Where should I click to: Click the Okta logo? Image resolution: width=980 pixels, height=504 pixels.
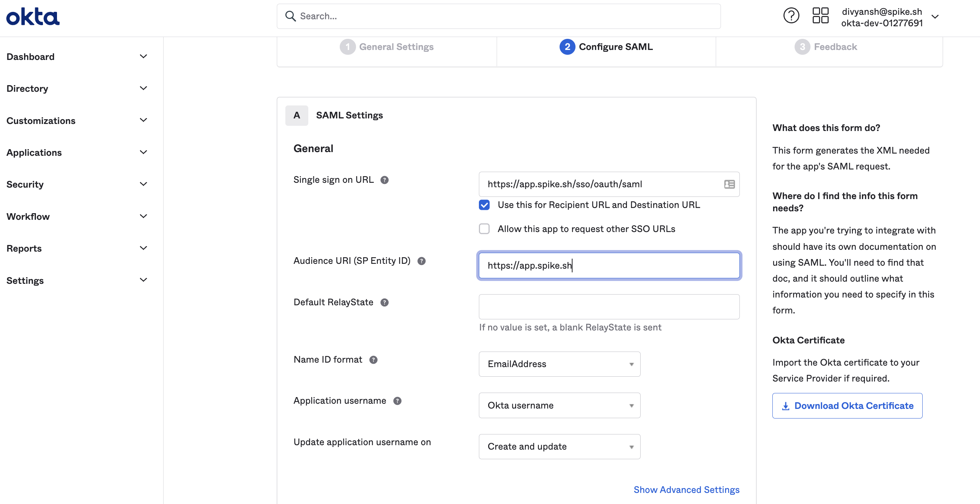33,17
